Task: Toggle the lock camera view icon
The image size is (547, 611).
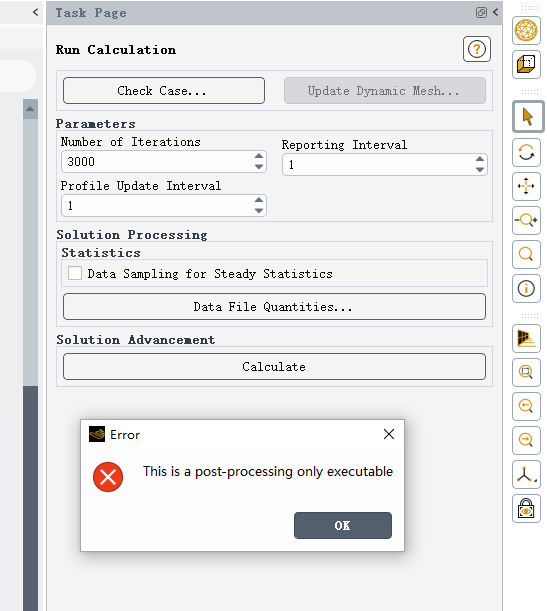Action: click(526, 509)
